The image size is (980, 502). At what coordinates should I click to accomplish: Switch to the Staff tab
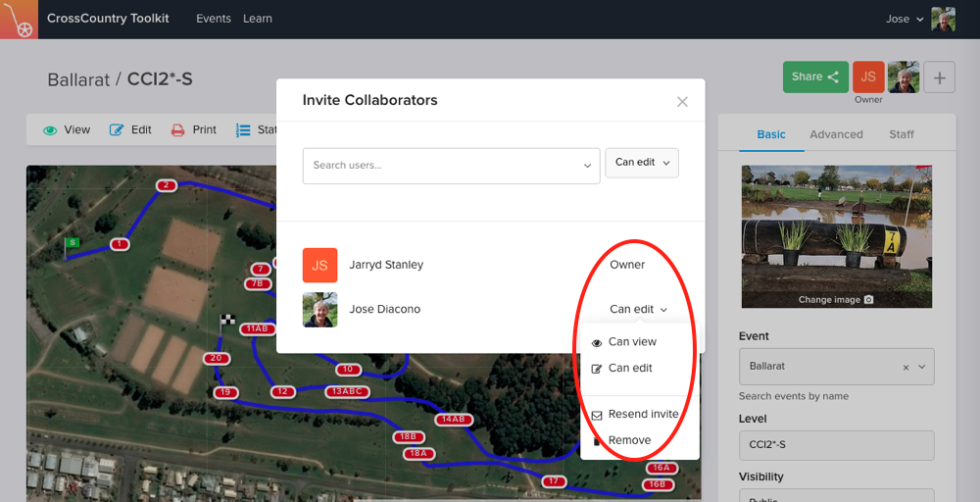(902, 134)
